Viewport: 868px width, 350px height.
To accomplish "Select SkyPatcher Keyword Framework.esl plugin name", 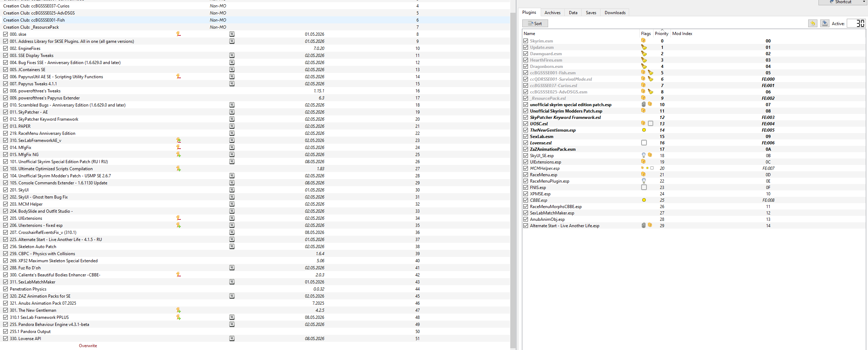I will click(565, 117).
